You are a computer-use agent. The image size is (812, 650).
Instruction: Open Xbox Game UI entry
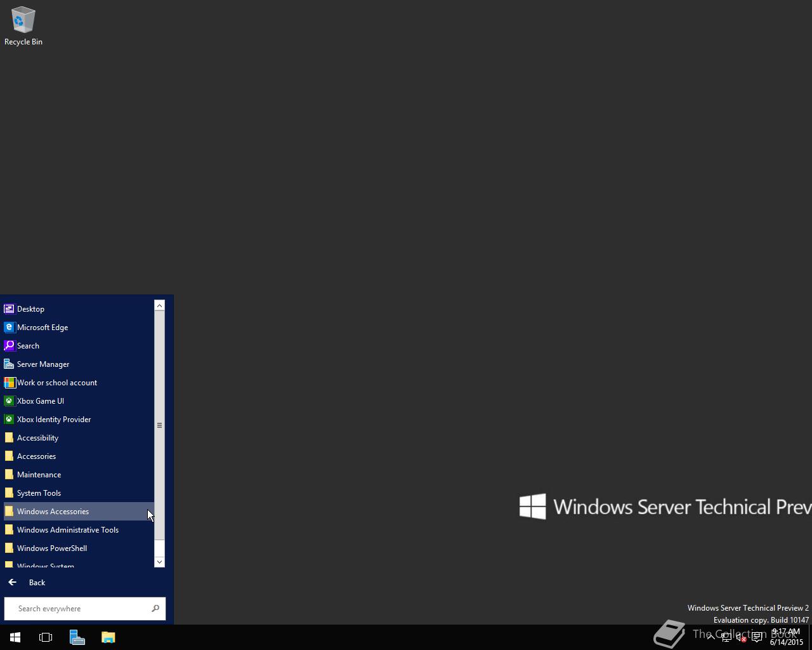click(79, 401)
